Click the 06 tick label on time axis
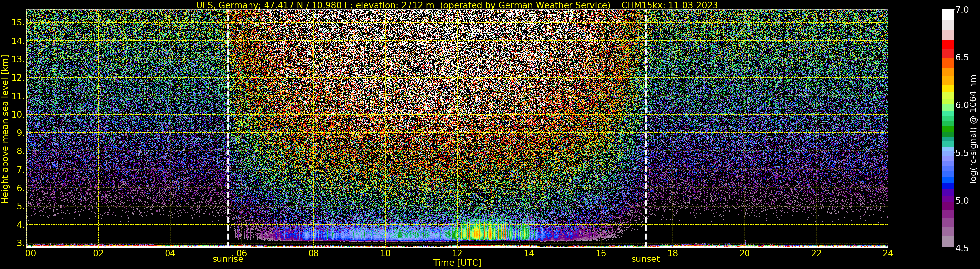Viewport: 980px width, 269px height. [242, 253]
